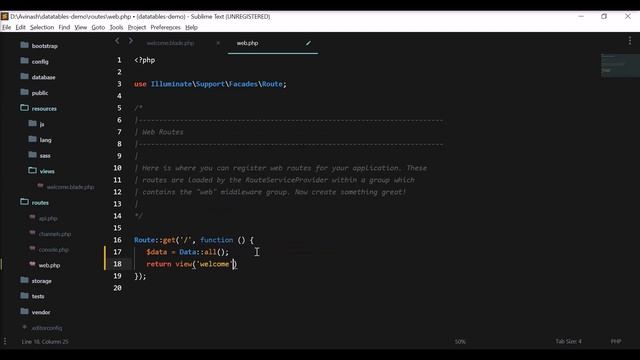
Task: Select web.php file in sidebar
Action: click(x=49, y=265)
